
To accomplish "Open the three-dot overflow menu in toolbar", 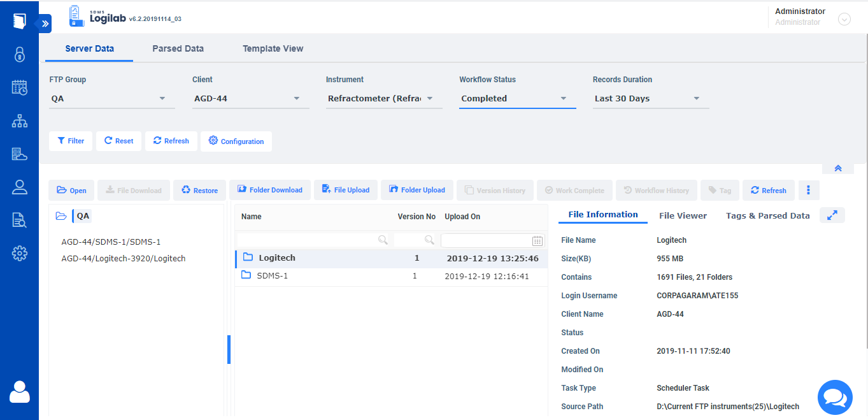I will (809, 190).
